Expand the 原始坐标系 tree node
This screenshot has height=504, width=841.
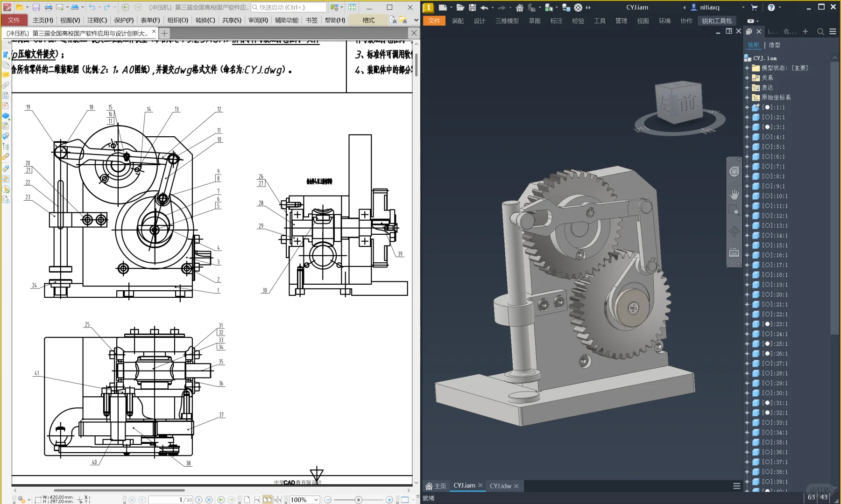point(747,98)
